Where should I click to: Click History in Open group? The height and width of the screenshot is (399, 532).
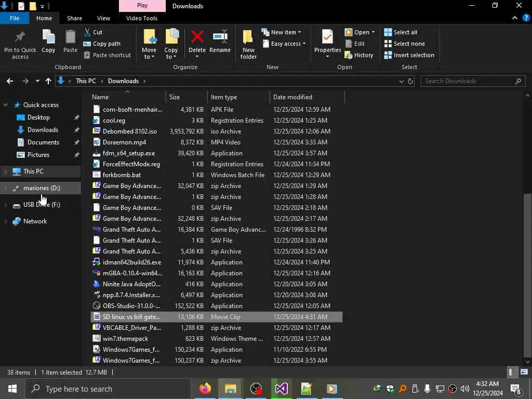(359, 55)
